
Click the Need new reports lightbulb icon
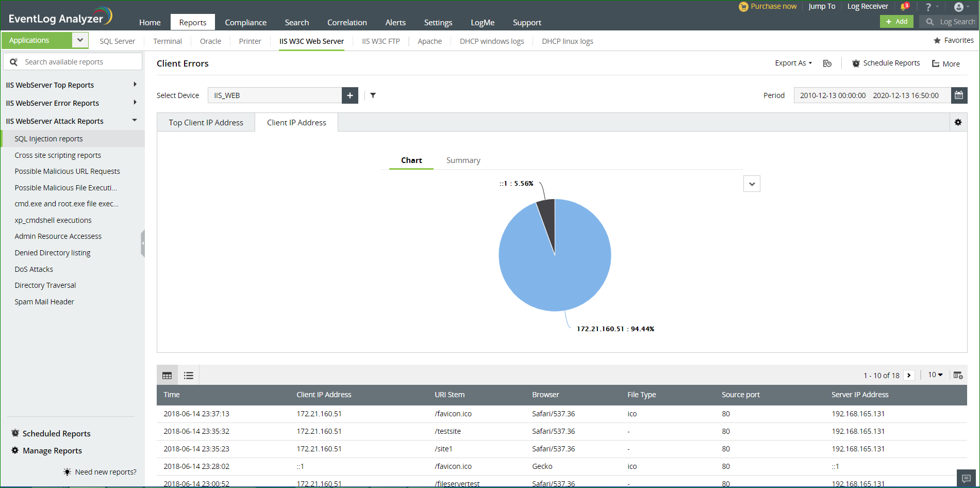pyautogui.click(x=67, y=471)
